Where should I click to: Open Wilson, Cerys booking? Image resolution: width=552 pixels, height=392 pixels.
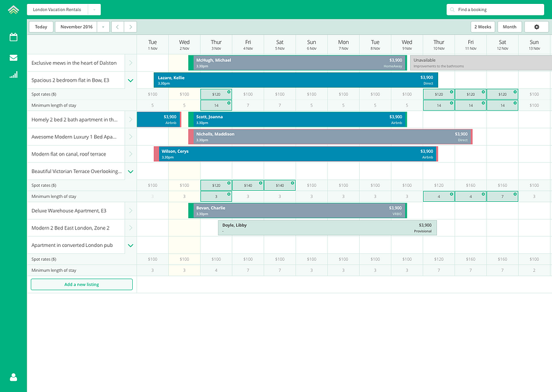pyautogui.click(x=296, y=154)
